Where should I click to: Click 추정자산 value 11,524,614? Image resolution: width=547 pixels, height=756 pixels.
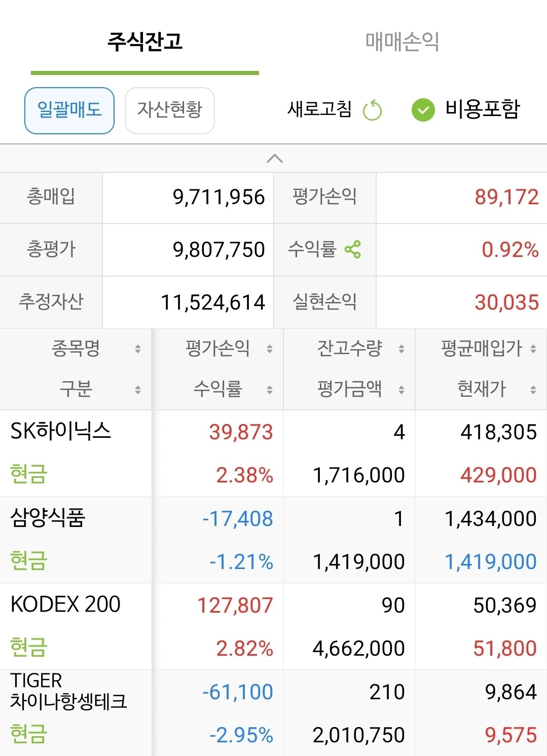tap(213, 303)
